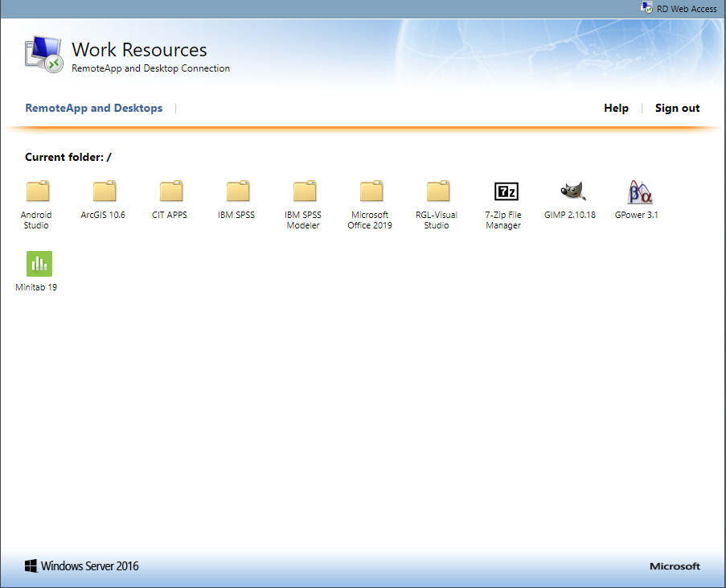Browse the IBM SPSS folder

[x=237, y=191]
